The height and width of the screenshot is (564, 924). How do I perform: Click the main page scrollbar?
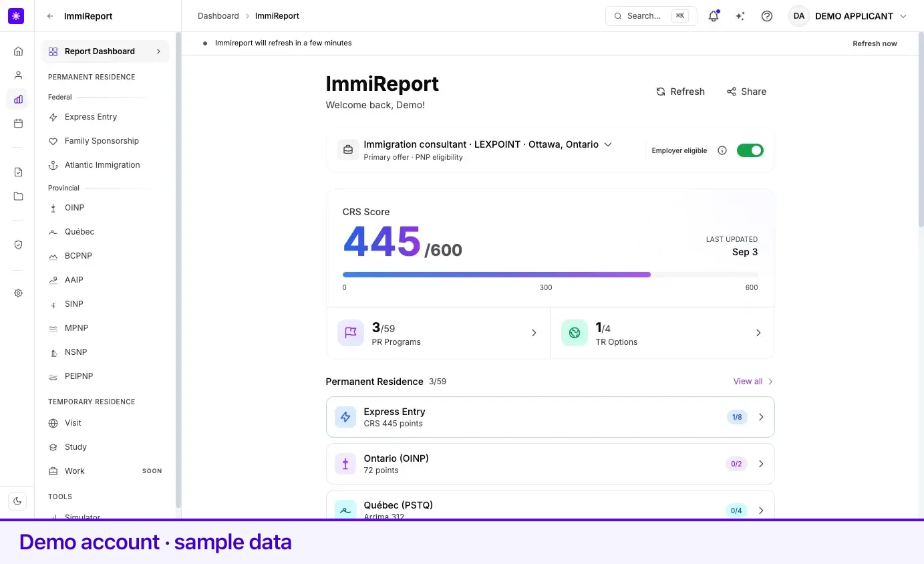click(921, 130)
